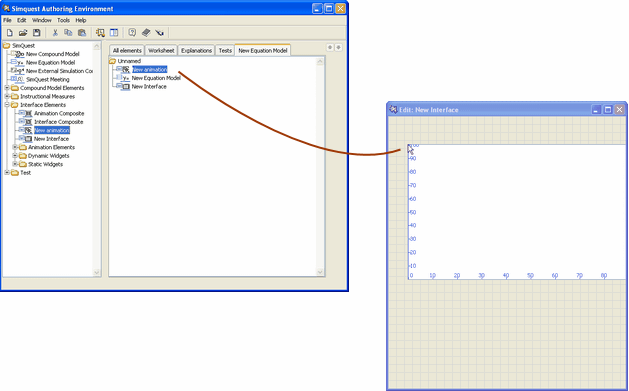Click the New file toolbar icon

click(10, 32)
